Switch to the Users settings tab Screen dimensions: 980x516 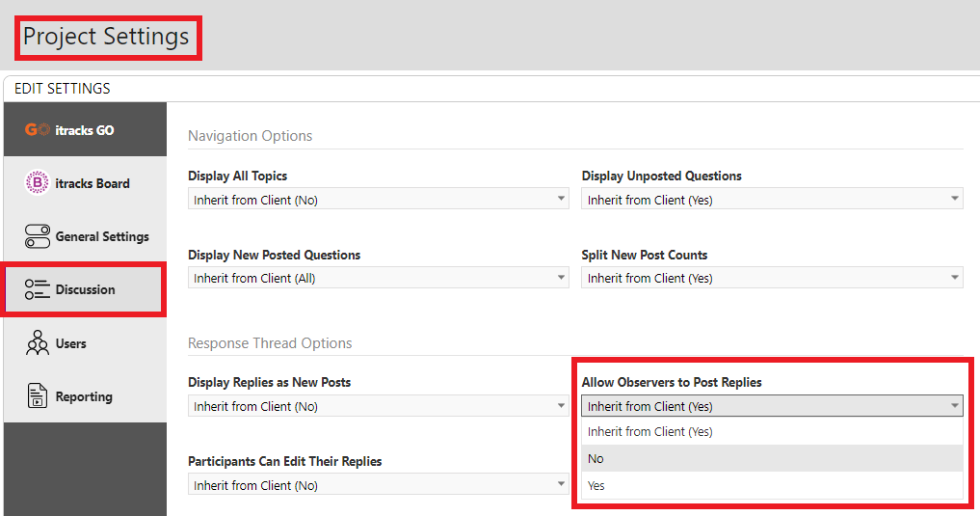tap(85, 342)
